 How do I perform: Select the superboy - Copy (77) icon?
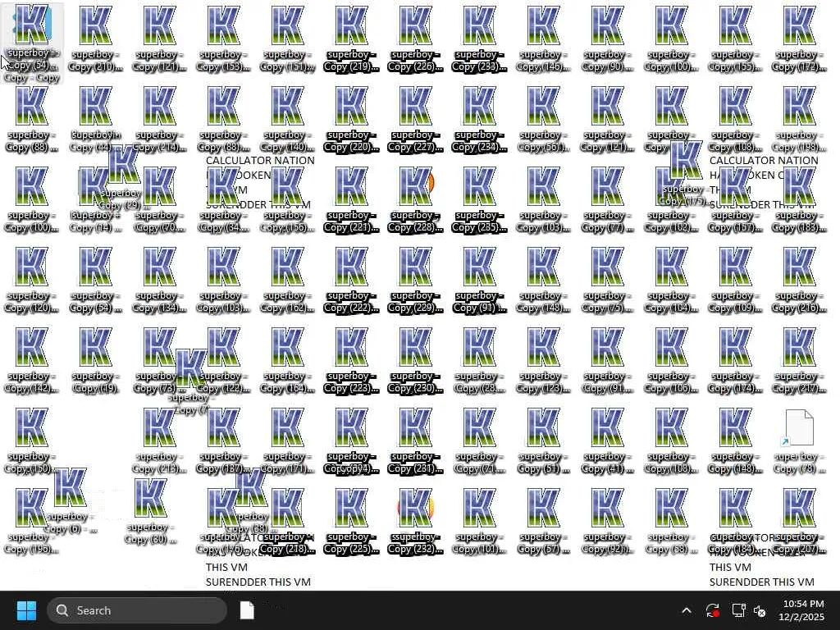[x=607, y=199]
